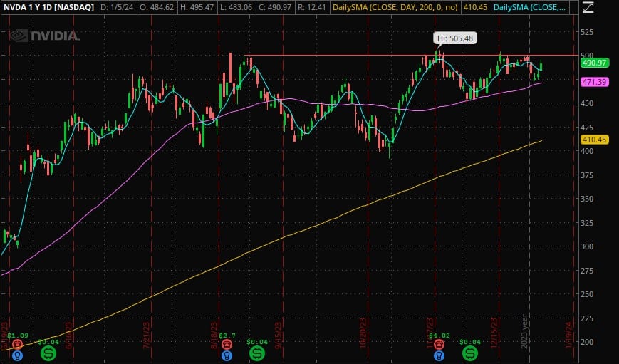Click the H: 495.47 high value
619x364 pixels.
[x=197, y=7]
